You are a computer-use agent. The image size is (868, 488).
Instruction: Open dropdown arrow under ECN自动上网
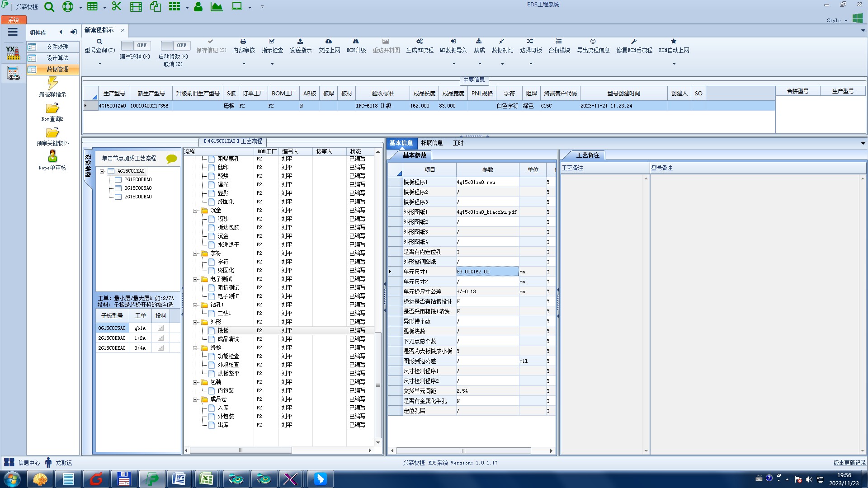(674, 64)
